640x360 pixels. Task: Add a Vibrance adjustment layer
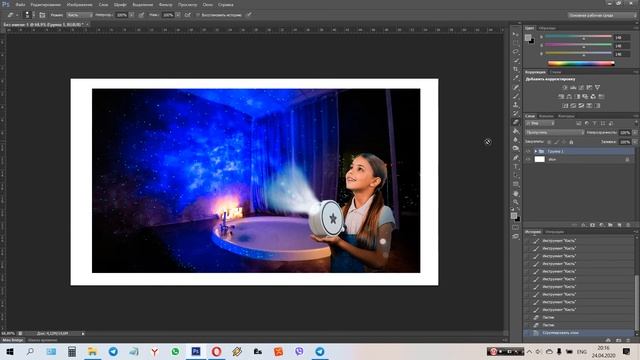pos(598,87)
